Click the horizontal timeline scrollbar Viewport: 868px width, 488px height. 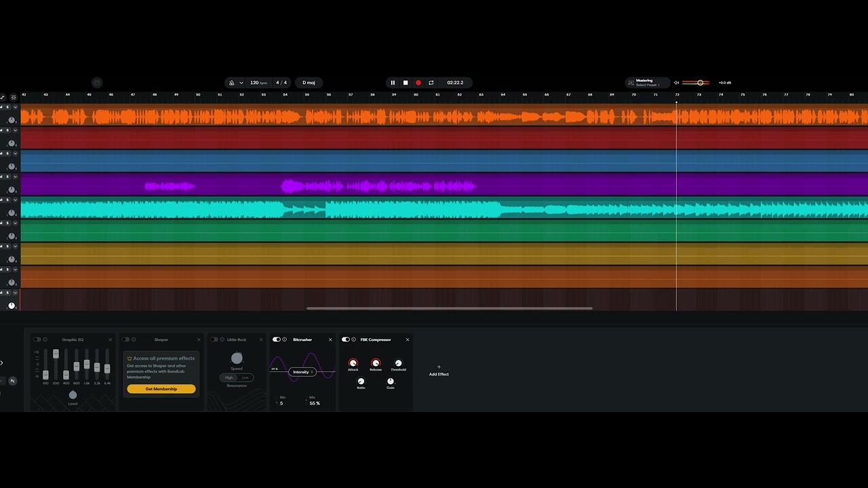pyautogui.click(x=449, y=308)
